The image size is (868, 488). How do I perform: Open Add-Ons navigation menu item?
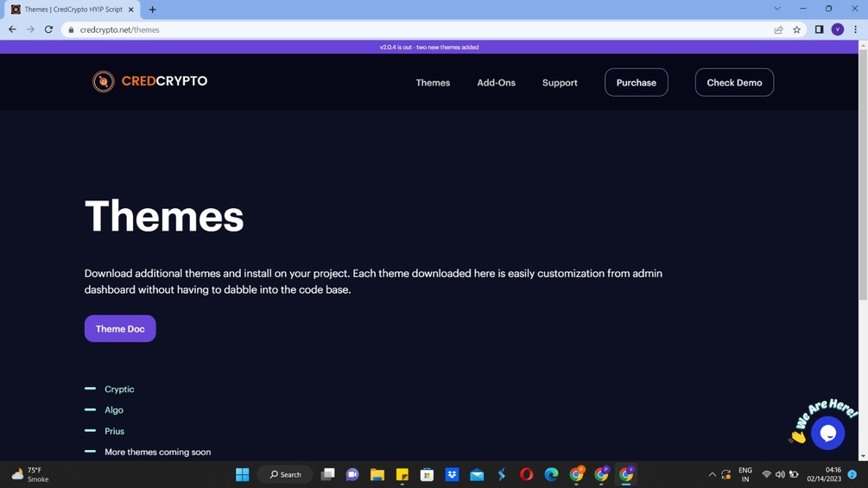coord(496,82)
